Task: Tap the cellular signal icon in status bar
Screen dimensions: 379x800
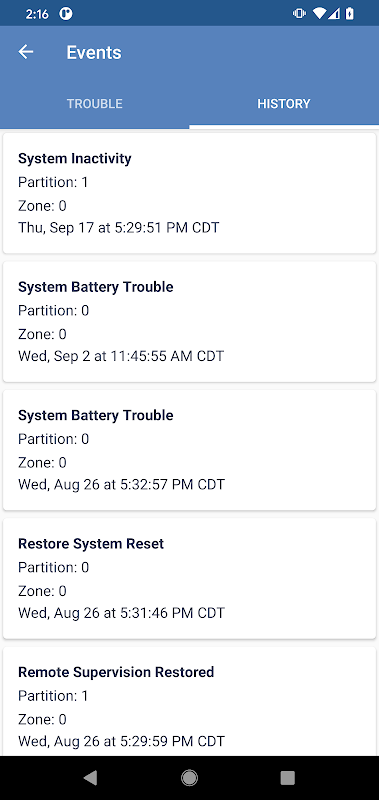Action: point(334,14)
